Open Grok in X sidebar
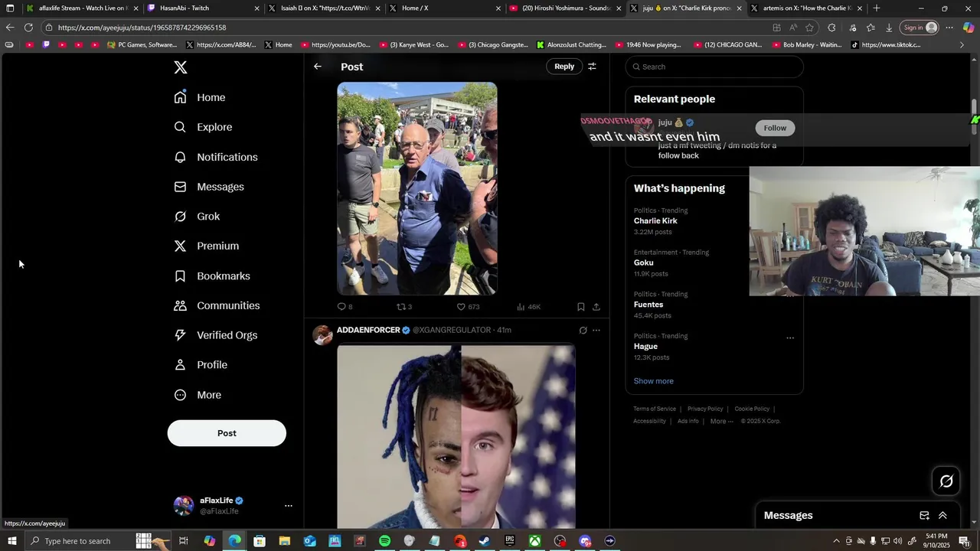 click(x=197, y=217)
